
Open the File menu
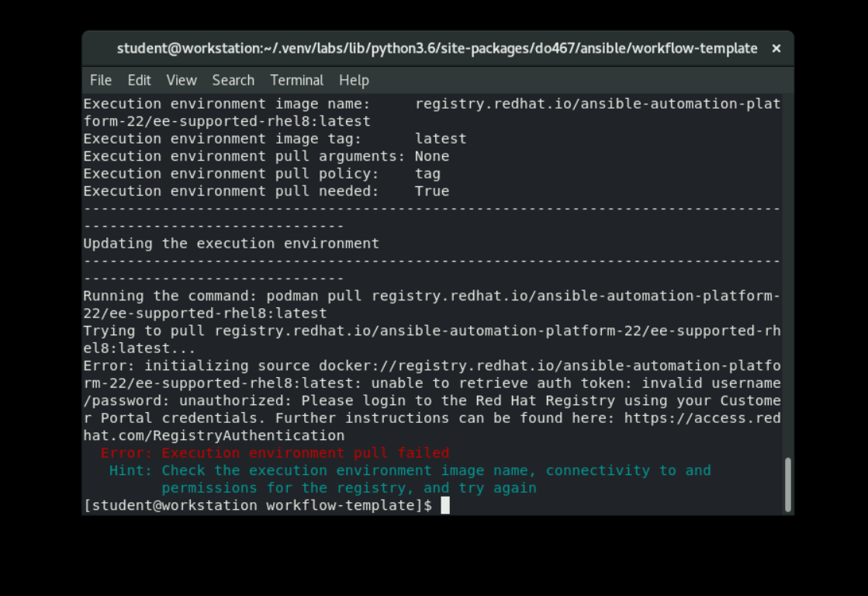click(101, 80)
